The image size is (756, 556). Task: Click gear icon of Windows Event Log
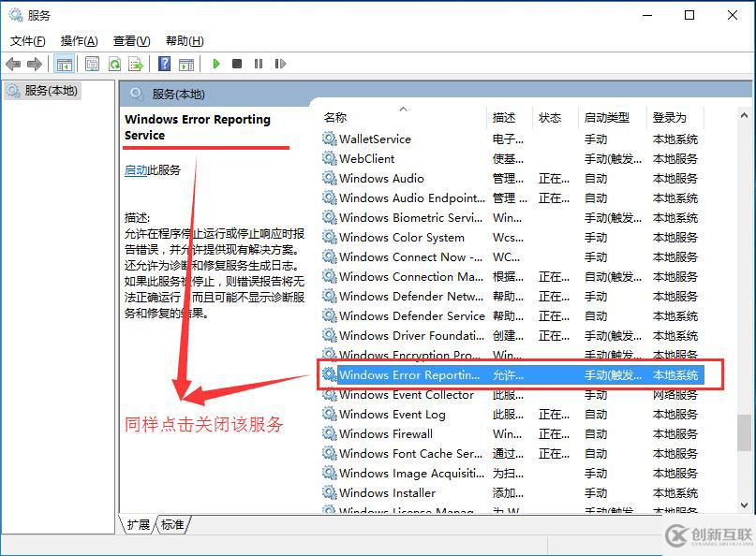(x=330, y=414)
